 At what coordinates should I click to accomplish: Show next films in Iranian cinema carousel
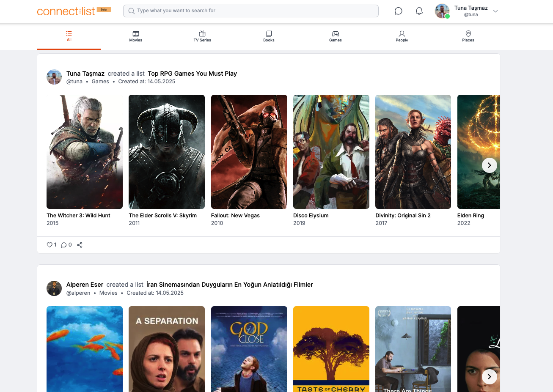coord(490,377)
